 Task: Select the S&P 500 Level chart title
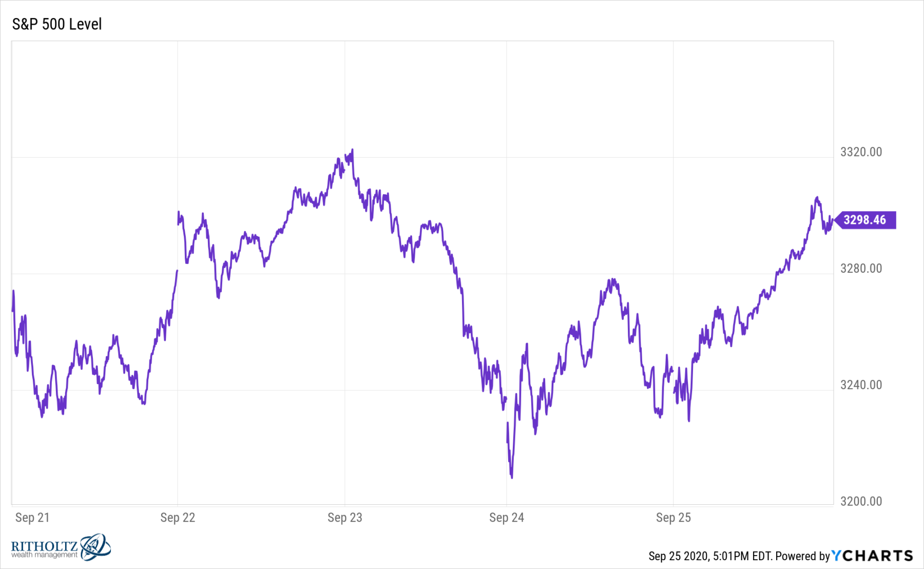click(x=57, y=24)
